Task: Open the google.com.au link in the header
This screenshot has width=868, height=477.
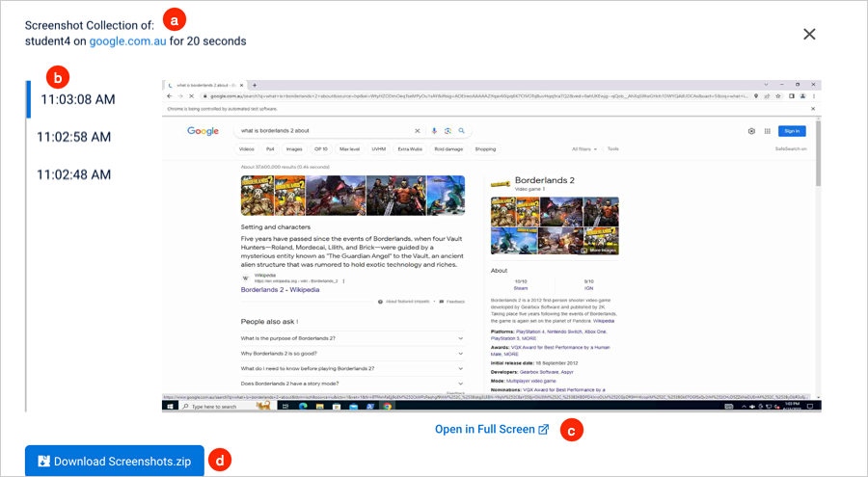Action: click(127, 40)
